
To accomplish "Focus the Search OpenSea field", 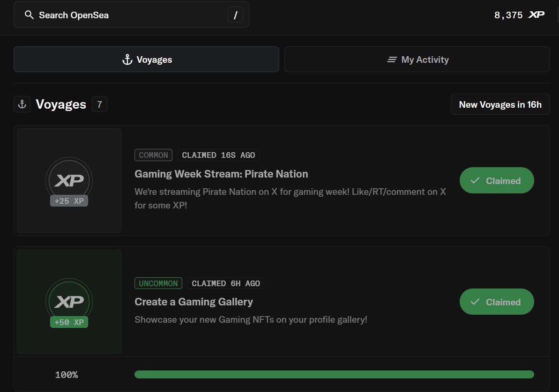I will click(131, 15).
